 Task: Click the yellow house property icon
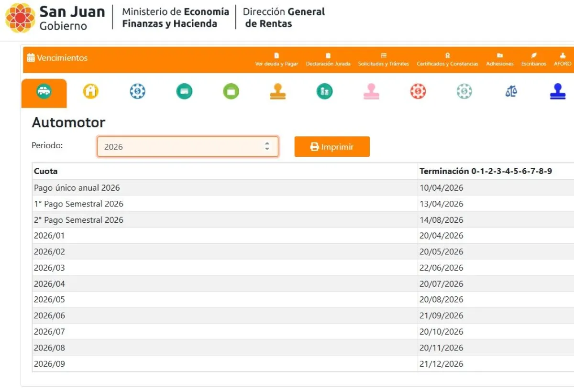pyautogui.click(x=91, y=91)
